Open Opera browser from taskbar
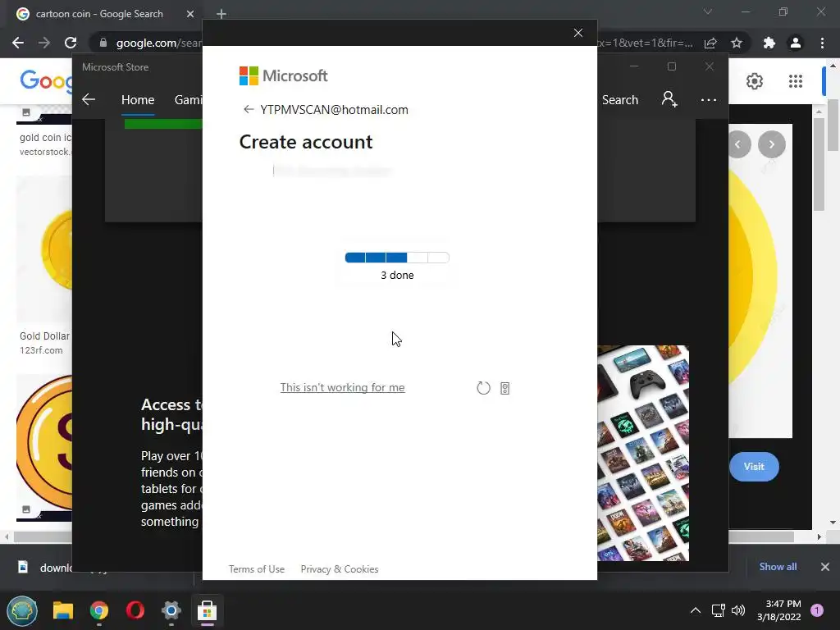The height and width of the screenshot is (630, 840). point(135,610)
